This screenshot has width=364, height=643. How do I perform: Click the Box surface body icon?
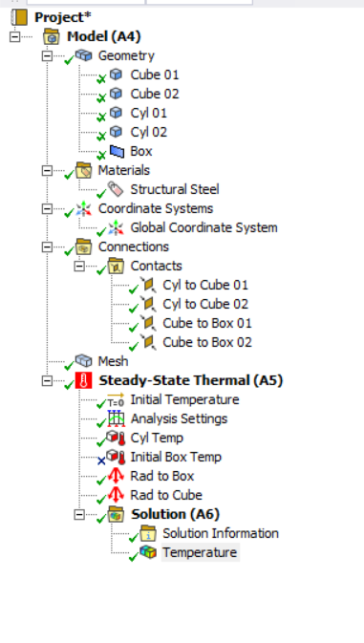117,151
